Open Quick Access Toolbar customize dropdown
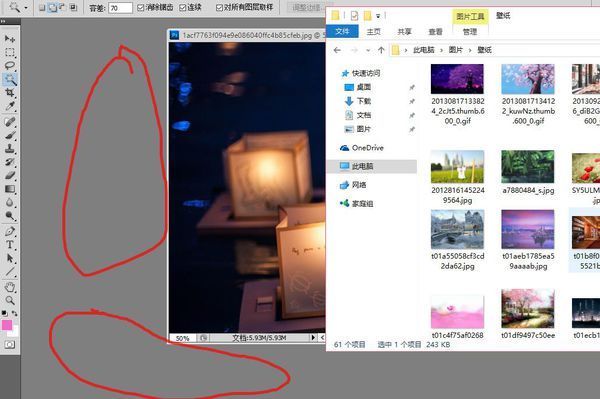 pos(378,16)
